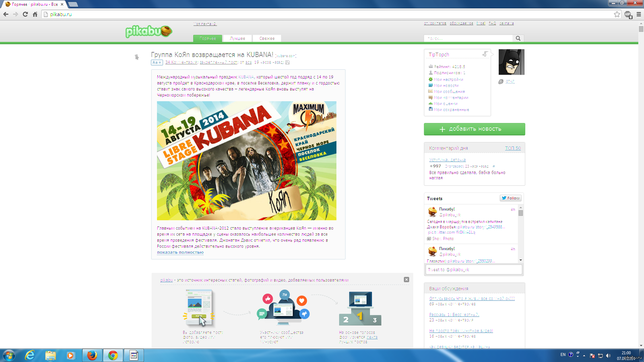Click the pin icon beside the post
644x362 pixels.
point(137,57)
